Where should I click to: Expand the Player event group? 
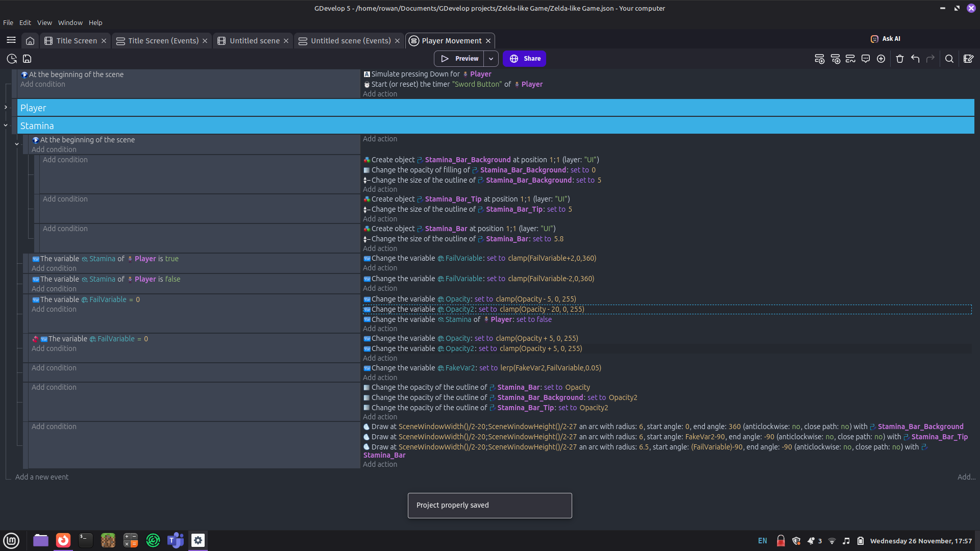[6, 107]
